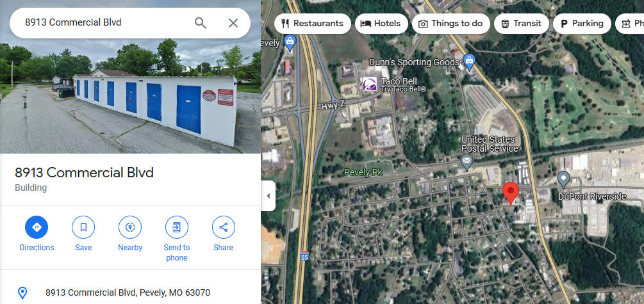Share this location with the Share icon
644x304 pixels.
tap(224, 227)
